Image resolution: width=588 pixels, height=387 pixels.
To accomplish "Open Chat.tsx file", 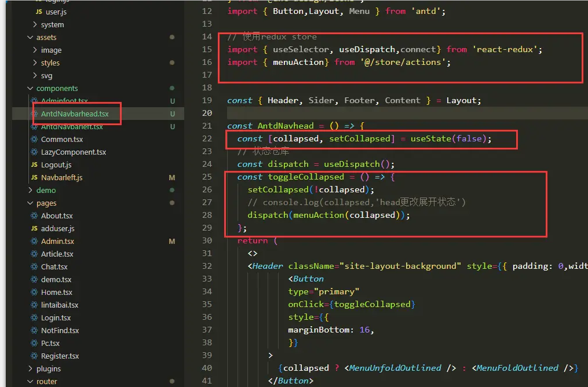I will (x=54, y=267).
